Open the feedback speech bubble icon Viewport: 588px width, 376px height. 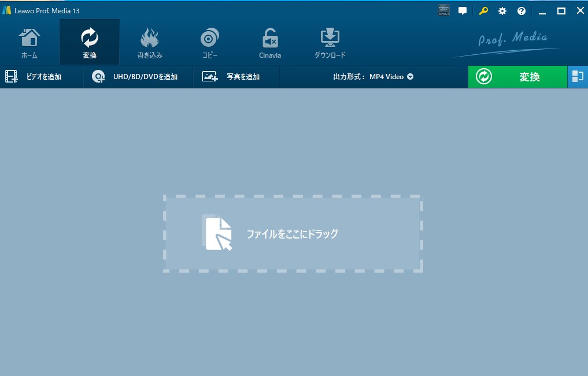[463, 11]
